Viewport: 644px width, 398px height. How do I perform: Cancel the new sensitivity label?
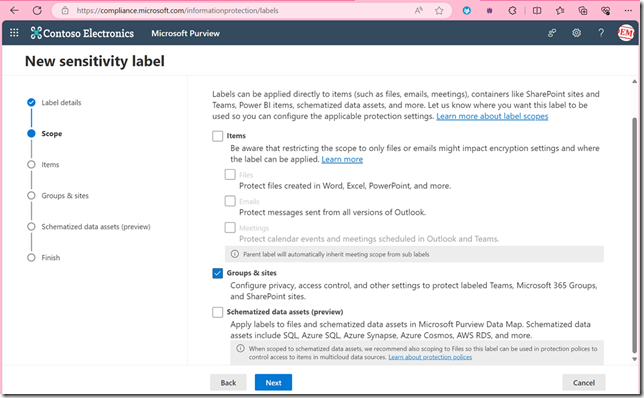pyautogui.click(x=584, y=382)
